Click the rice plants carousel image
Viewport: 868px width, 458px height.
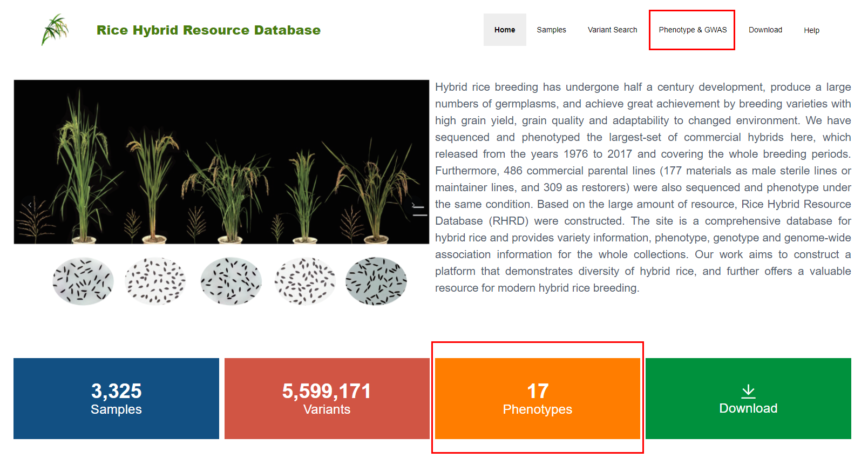(x=221, y=162)
